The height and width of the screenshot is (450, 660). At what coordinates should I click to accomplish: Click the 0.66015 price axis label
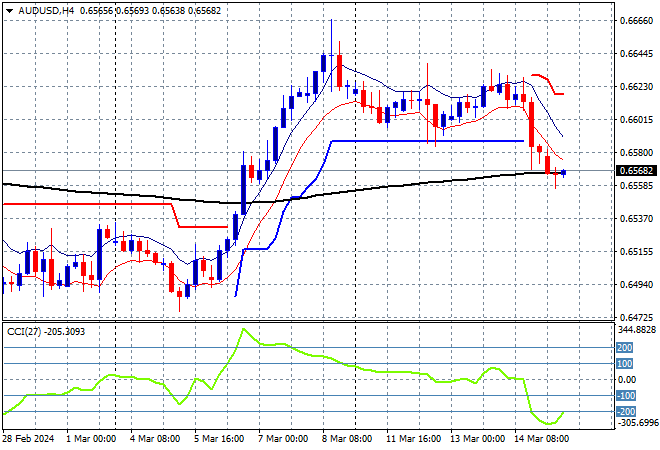636,120
